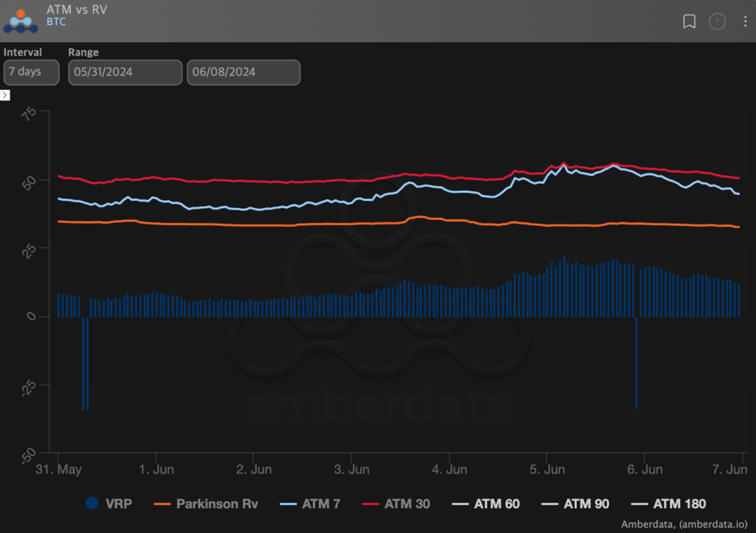Click the end date 06/08/2024 field
Screen dimensions: 756x533
pos(243,72)
